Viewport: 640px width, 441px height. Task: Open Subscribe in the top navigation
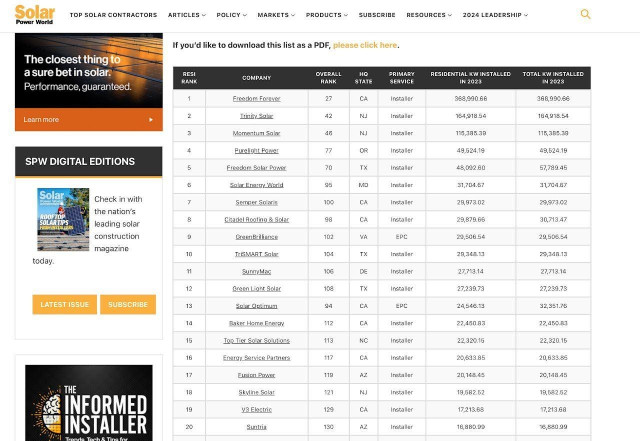pos(377,15)
